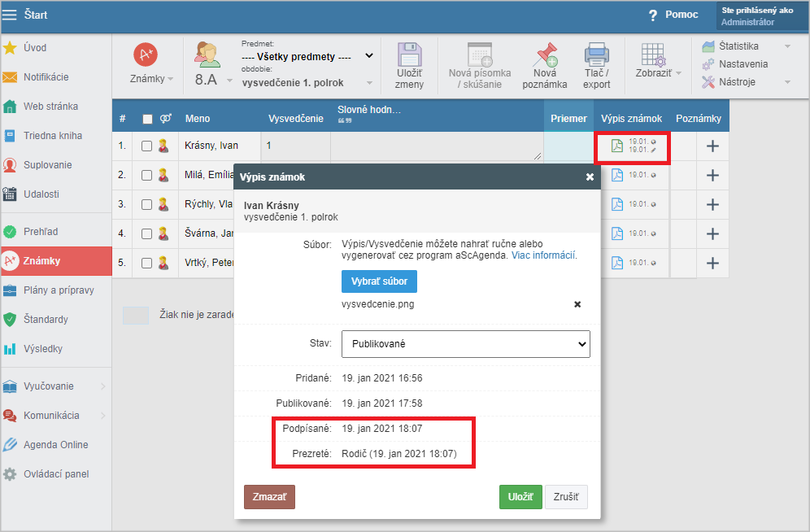Click the Nová poznámka pushpin icon
Screen dimensions: 810x532
[545, 55]
